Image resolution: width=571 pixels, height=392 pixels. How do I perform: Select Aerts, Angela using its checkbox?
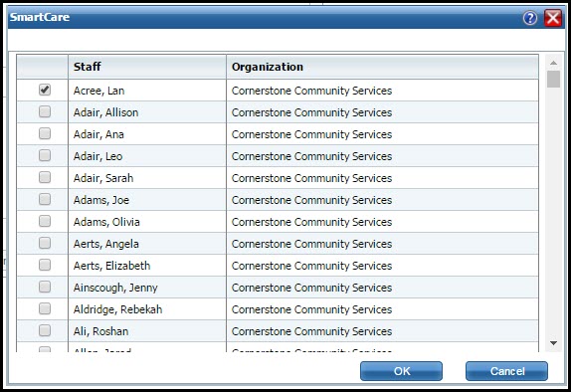pos(45,243)
